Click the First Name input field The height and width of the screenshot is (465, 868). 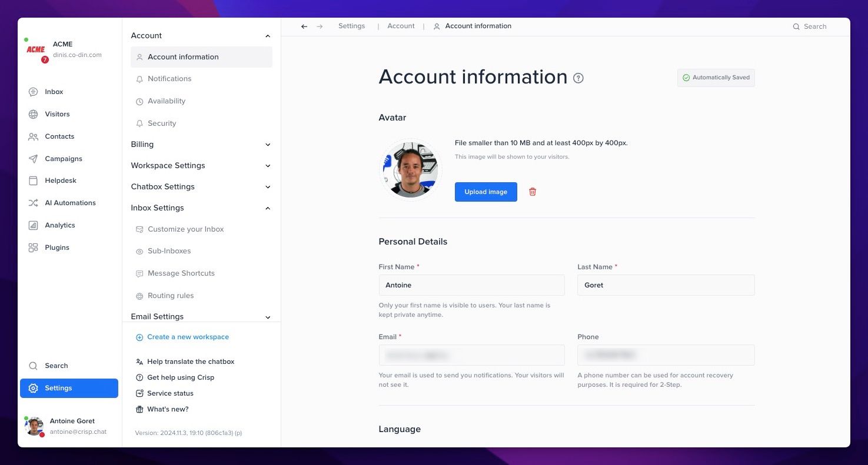471,285
